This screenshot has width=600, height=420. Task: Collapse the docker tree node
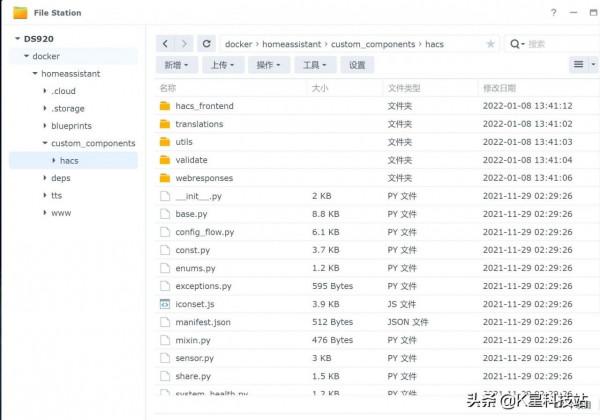[x=26, y=56]
